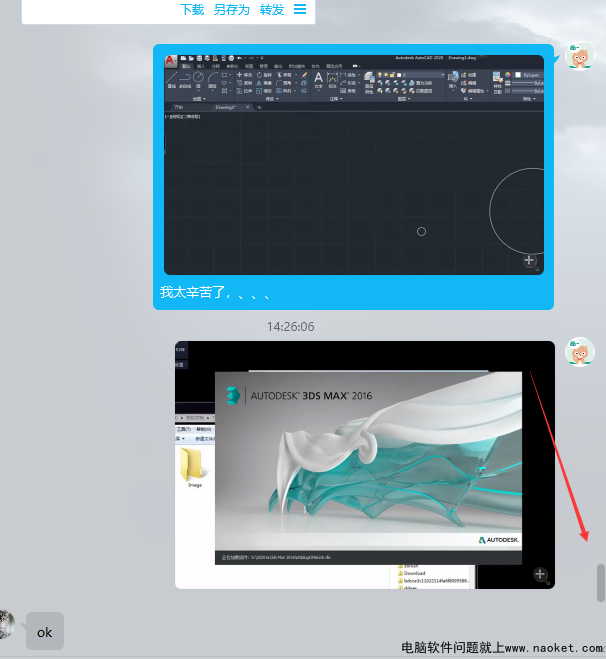Select the "ok" message bubble

click(x=45, y=631)
